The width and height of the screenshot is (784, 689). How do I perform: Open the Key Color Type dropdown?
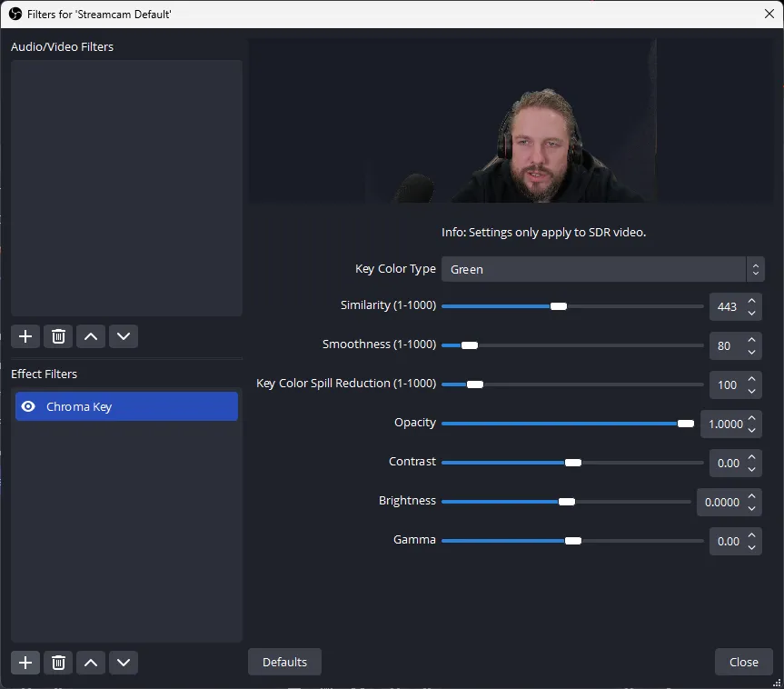coord(601,269)
